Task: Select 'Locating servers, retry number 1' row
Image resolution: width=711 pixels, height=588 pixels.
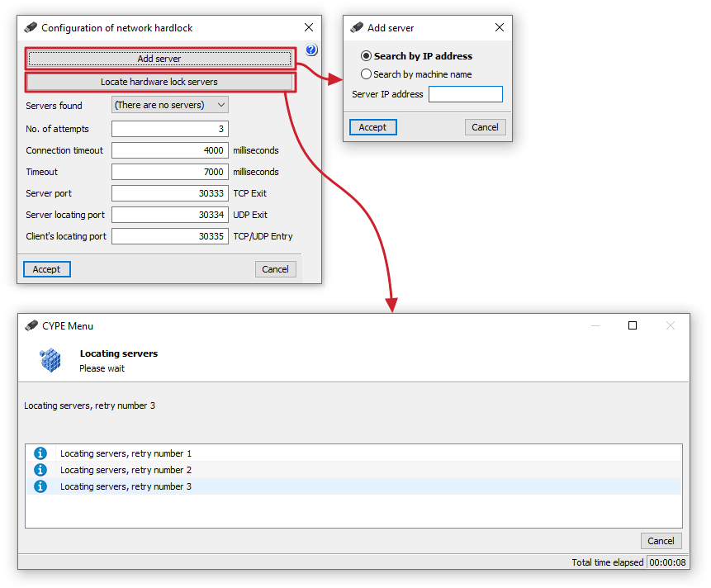Action: click(x=353, y=453)
